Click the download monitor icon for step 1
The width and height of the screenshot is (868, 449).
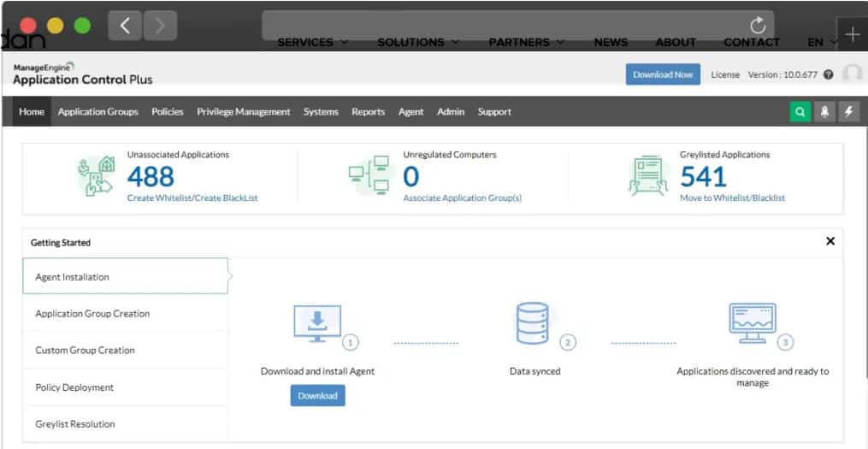tap(317, 324)
